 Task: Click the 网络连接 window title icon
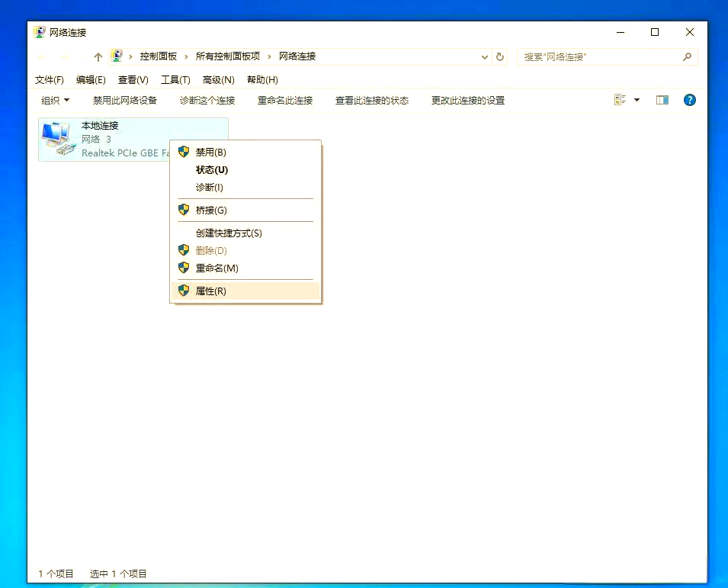coord(40,32)
